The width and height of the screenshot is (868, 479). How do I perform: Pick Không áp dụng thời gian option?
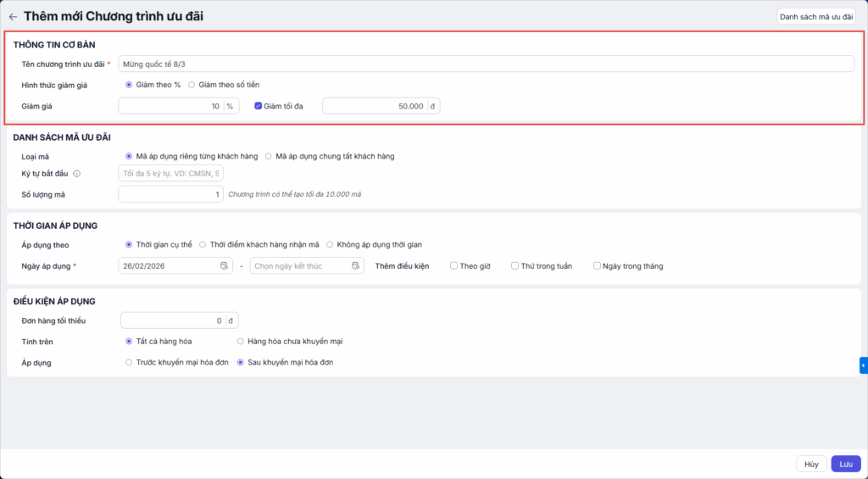[330, 245]
